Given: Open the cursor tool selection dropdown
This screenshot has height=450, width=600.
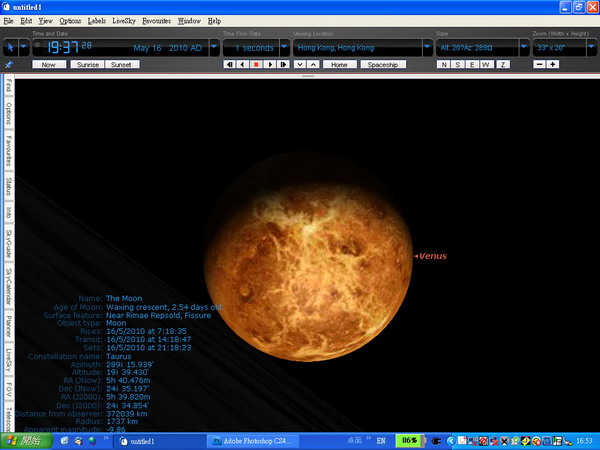Looking at the screenshot, I should coord(22,46).
